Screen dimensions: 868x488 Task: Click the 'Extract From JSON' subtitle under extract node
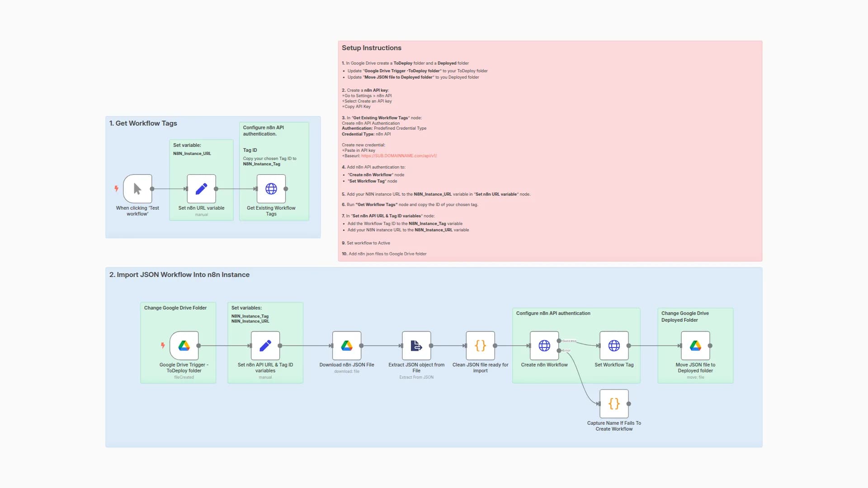pyautogui.click(x=416, y=377)
